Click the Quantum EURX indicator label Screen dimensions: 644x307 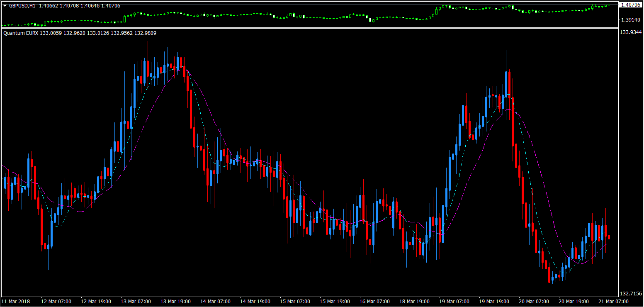[21, 33]
